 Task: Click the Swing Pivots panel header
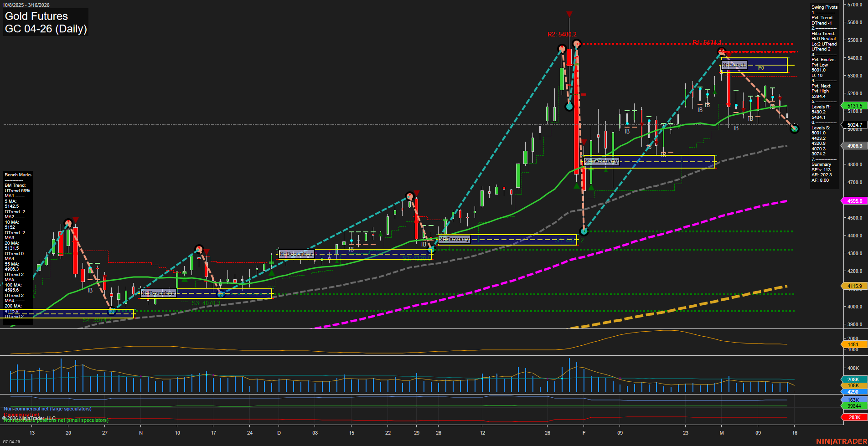(824, 7)
